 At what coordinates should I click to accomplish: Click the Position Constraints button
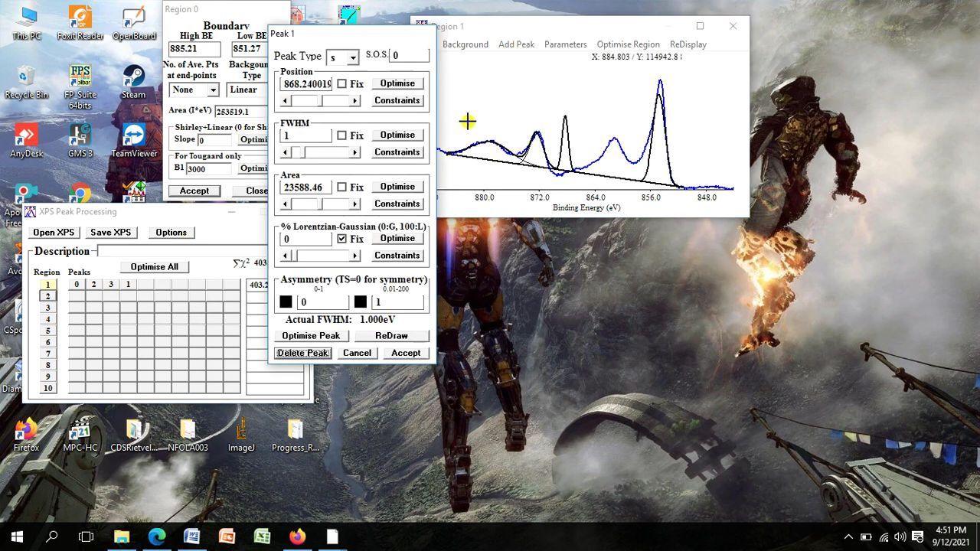[x=397, y=100]
